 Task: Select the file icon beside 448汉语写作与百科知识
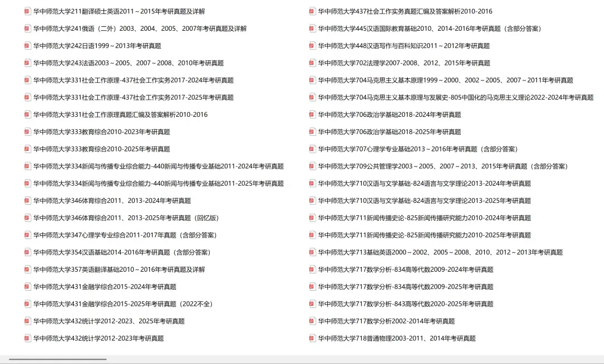tap(311, 45)
